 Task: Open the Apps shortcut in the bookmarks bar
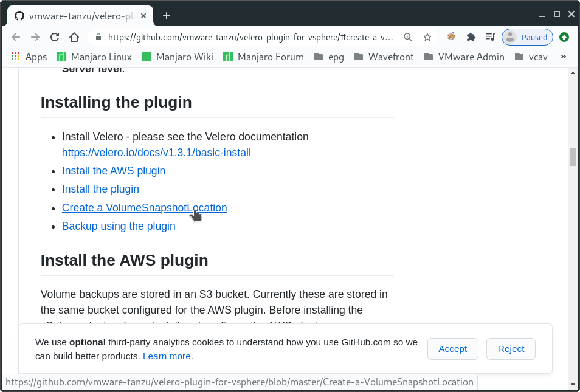coord(29,57)
